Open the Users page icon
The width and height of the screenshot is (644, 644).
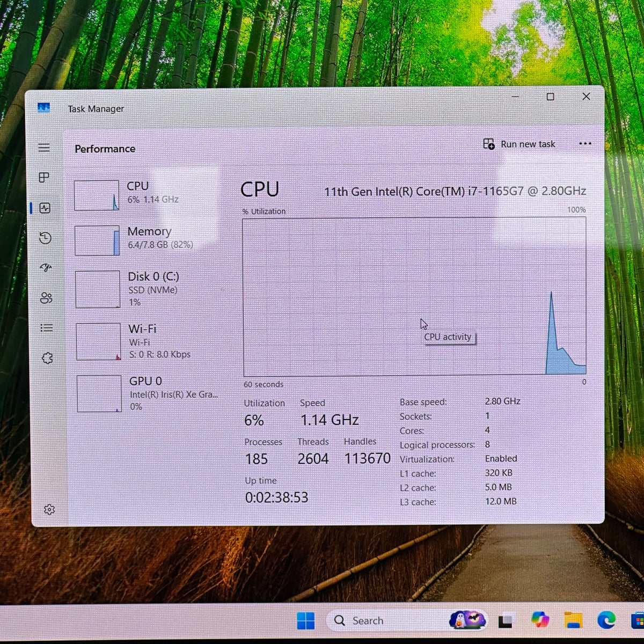click(46, 298)
